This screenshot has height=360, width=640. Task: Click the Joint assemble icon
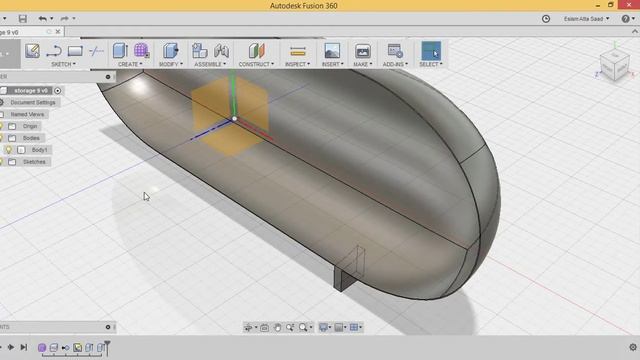[221, 51]
